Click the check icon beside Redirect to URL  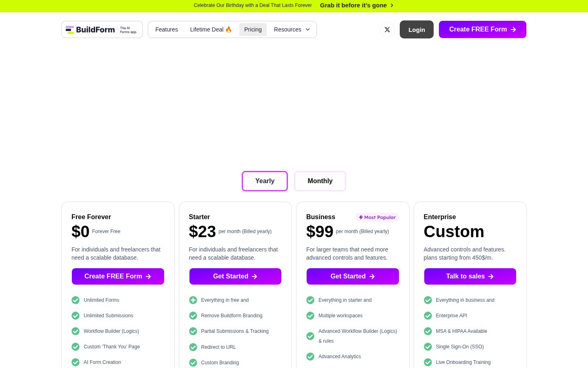click(x=193, y=347)
